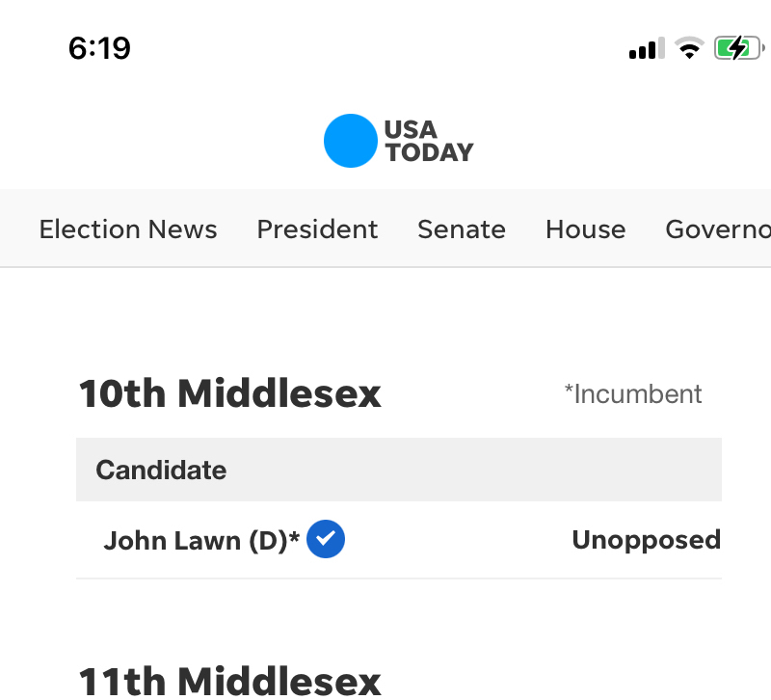This screenshot has width=771, height=700.
Task: Tap the blue USA TODAY circle logo
Action: (x=349, y=141)
